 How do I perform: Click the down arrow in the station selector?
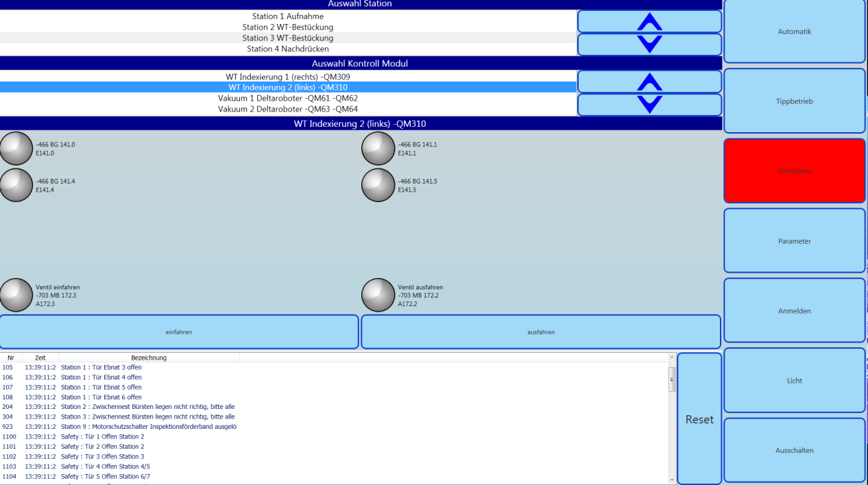click(x=649, y=44)
